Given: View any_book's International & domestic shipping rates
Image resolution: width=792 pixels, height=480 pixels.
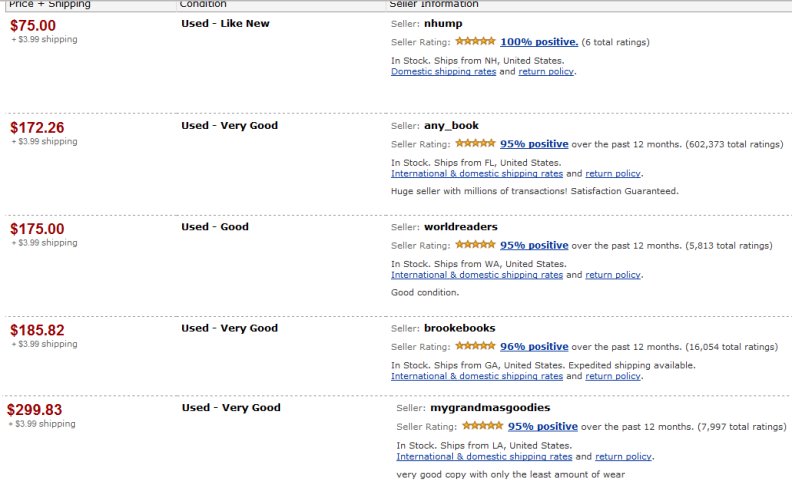Looking at the screenshot, I should 477,174.
